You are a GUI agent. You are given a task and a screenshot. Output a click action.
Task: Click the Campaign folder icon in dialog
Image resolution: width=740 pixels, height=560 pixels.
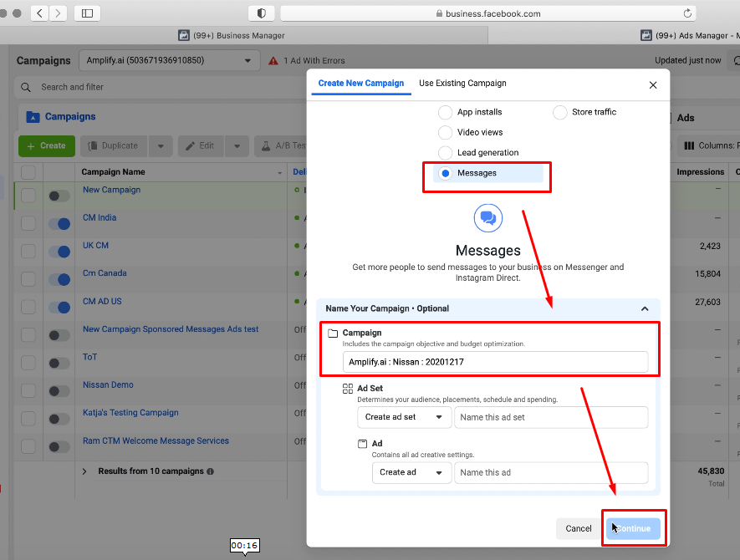click(x=333, y=333)
